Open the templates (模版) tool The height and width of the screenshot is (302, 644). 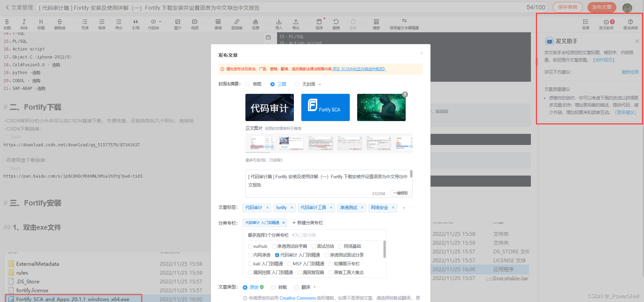[x=376, y=24]
